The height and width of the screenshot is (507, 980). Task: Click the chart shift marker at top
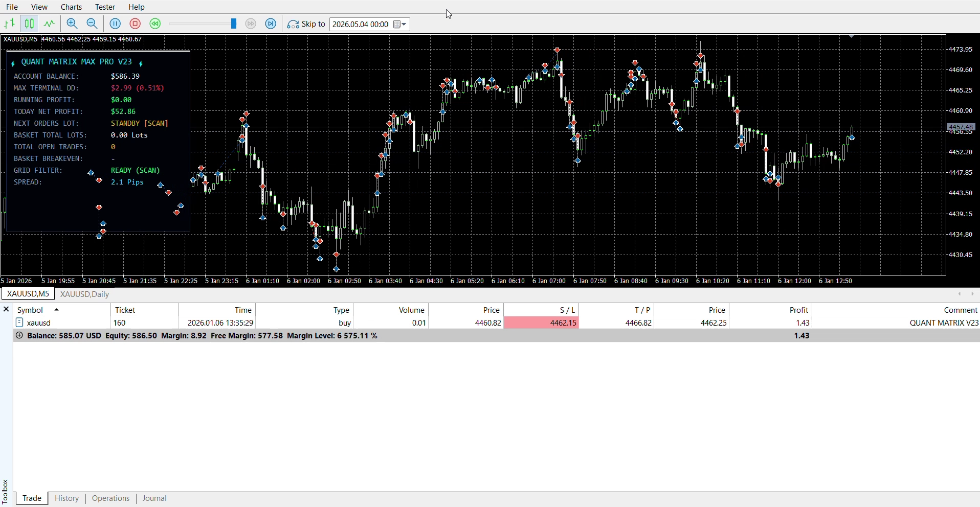tap(852, 37)
